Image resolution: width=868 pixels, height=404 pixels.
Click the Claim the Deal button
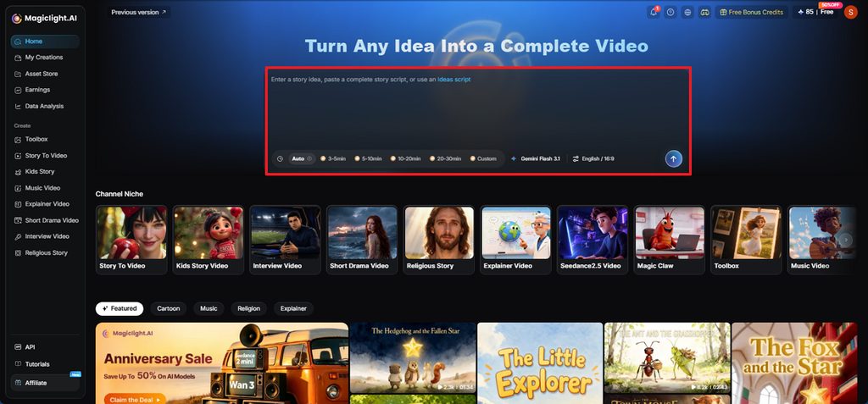point(135,399)
